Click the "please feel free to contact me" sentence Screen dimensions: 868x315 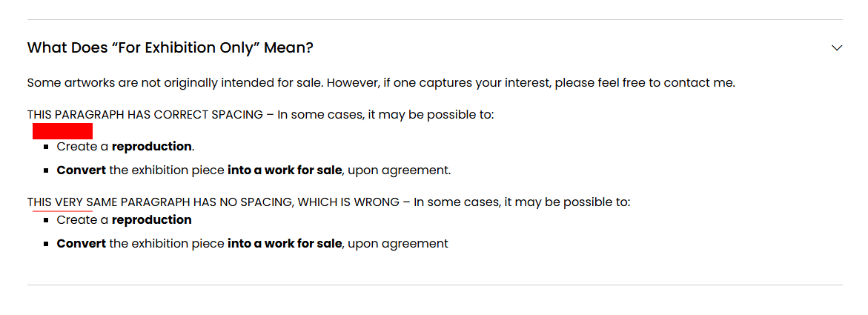(645, 84)
